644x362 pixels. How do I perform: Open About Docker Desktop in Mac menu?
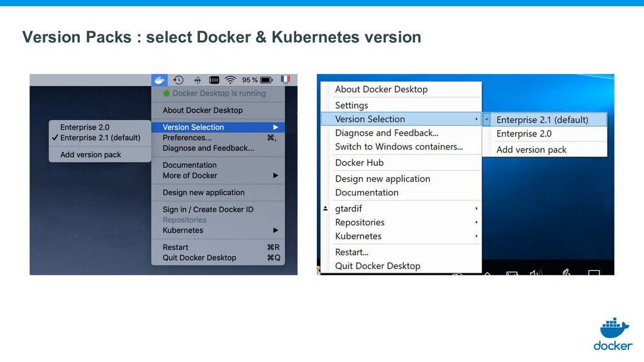click(x=218, y=111)
